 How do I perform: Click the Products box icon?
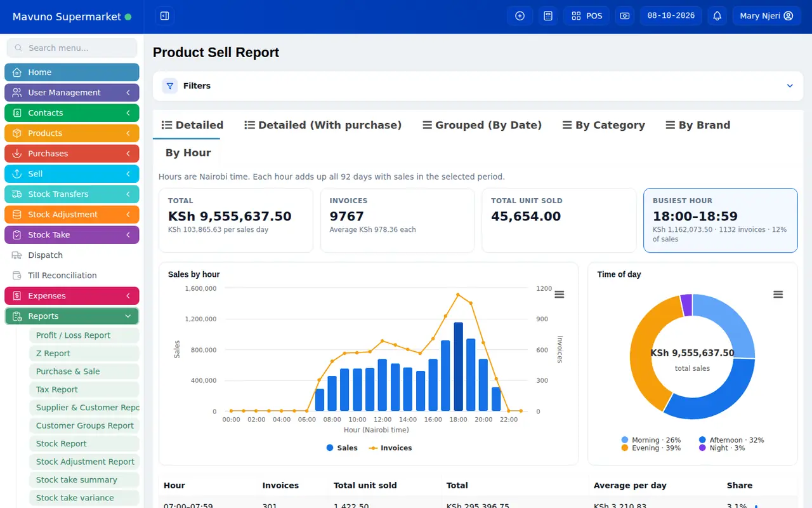[x=17, y=133]
